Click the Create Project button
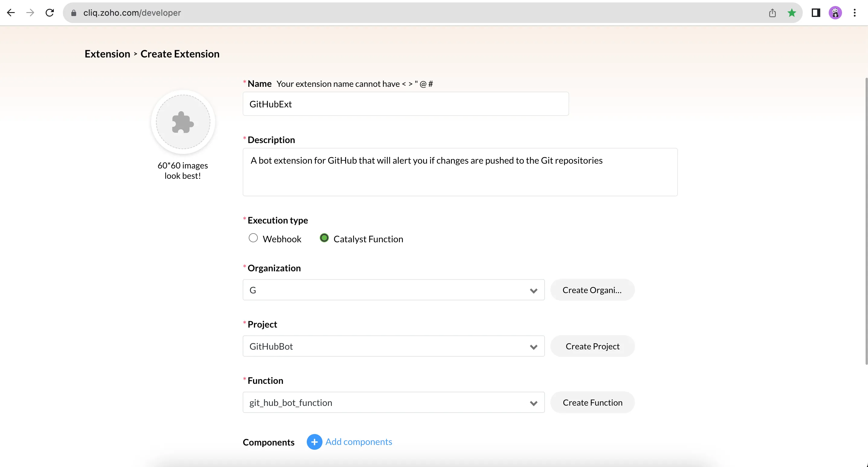868x467 pixels. pos(592,346)
